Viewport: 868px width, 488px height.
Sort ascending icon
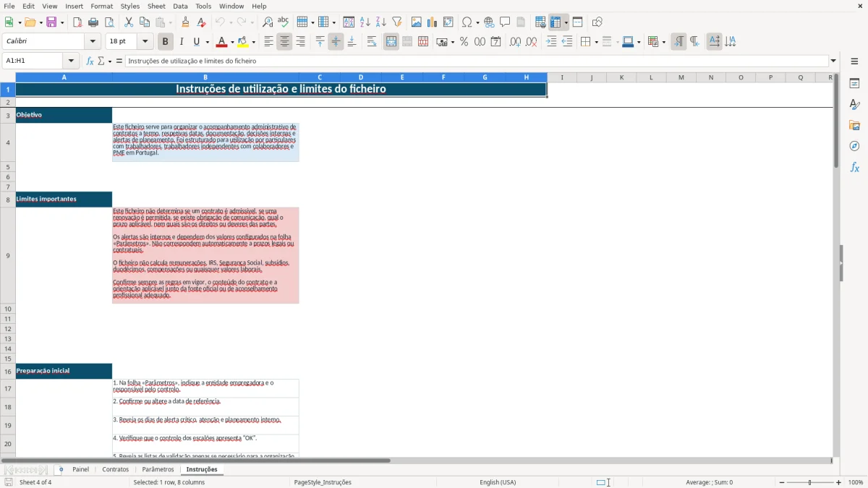[365, 22]
